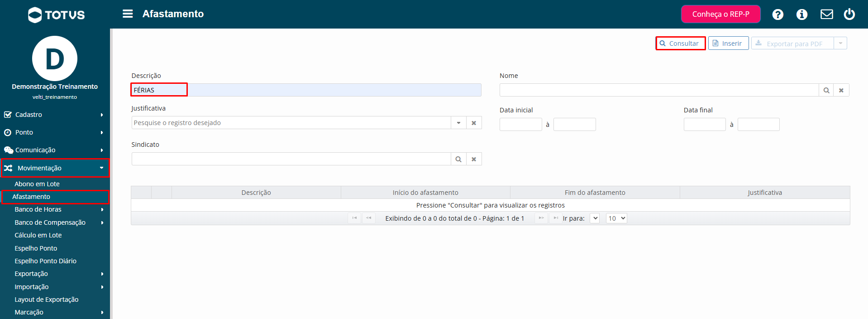The width and height of the screenshot is (868, 319).
Task: Open the mail envelope icon
Action: coord(826,14)
